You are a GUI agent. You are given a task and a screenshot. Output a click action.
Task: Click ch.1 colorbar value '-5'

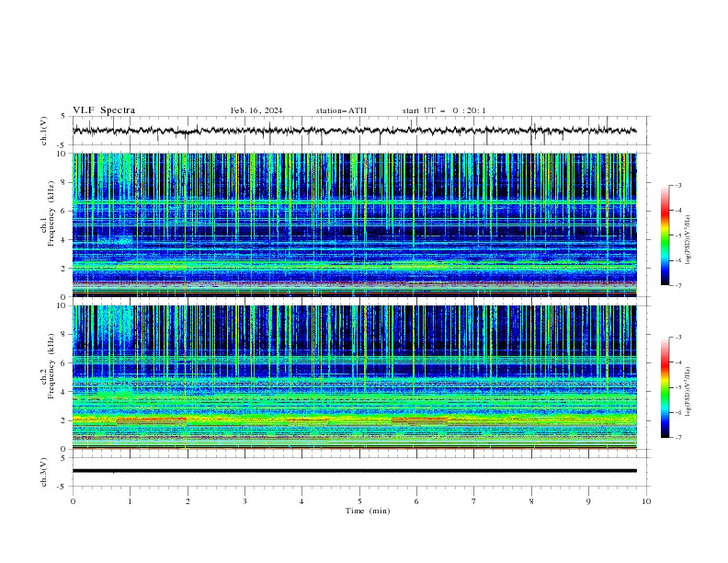tap(677, 236)
